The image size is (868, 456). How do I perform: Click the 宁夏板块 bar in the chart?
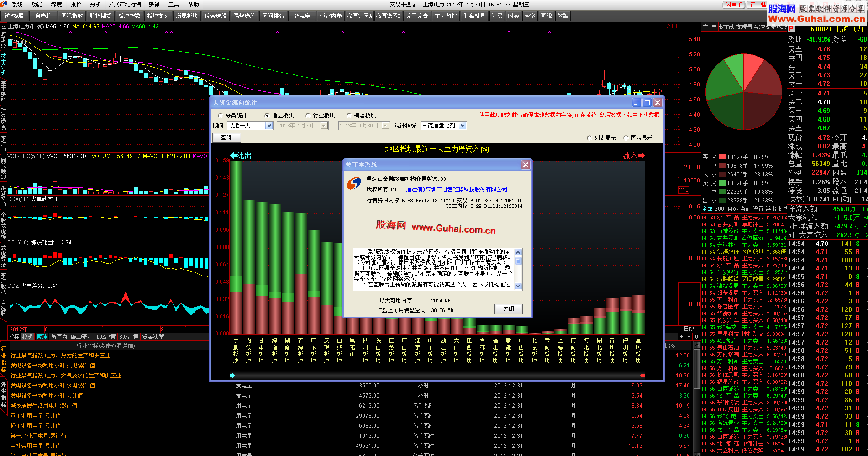pyautogui.click(x=236, y=247)
